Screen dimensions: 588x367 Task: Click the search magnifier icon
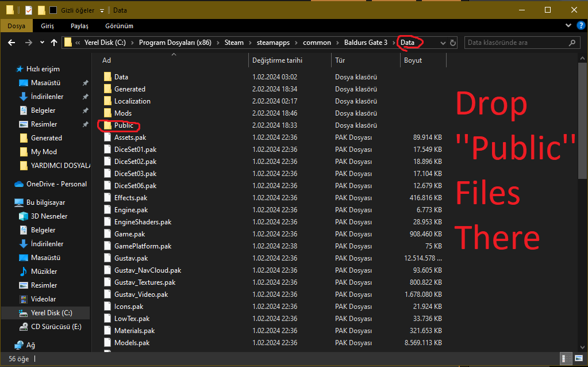tap(572, 43)
